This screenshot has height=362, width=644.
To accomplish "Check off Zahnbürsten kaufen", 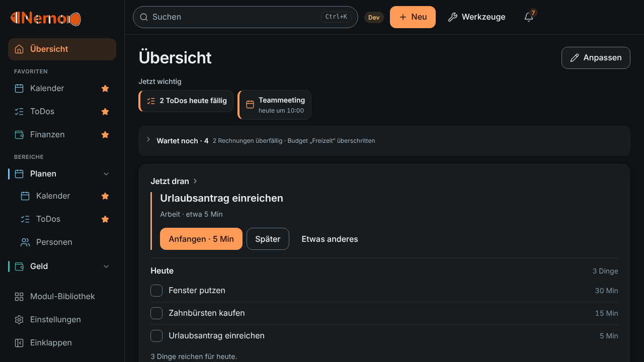I will pyautogui.click(x=156, y=313).
